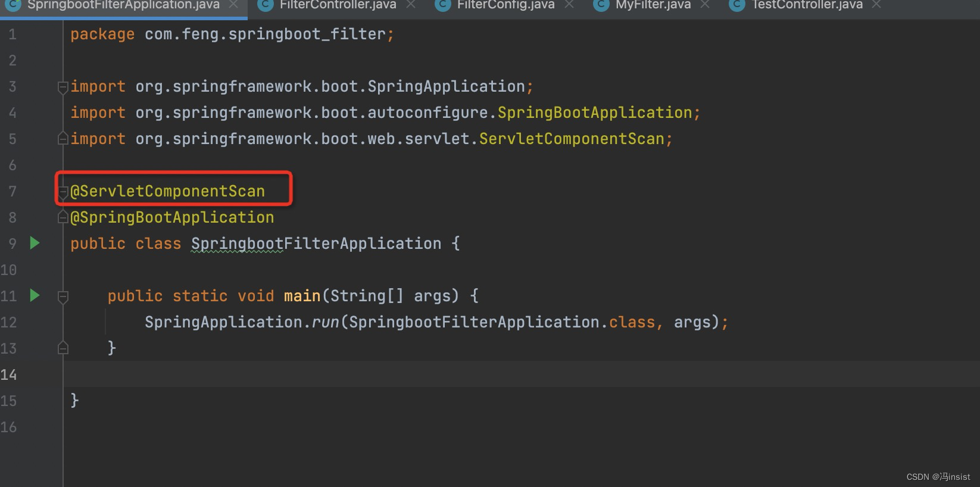Viewport: 980px width, 487px height.
Task: Open the FilterController.java tab
Action: coord(338,5)
